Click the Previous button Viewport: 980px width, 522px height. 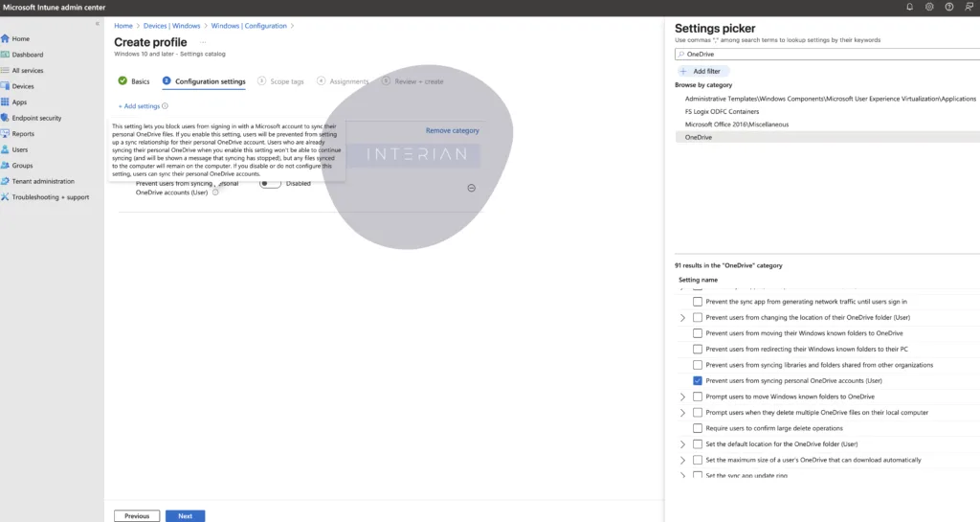pyautogui.click(x=137, y=515)
